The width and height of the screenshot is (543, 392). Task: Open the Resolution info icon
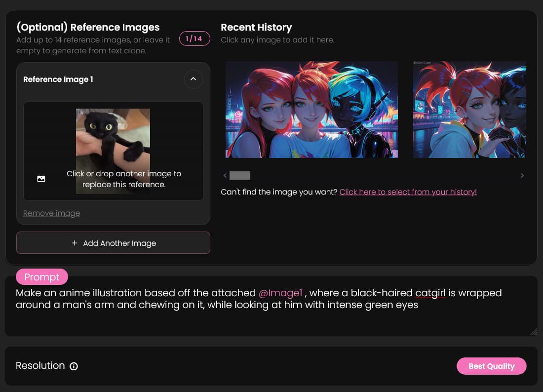tap(74, 366)
